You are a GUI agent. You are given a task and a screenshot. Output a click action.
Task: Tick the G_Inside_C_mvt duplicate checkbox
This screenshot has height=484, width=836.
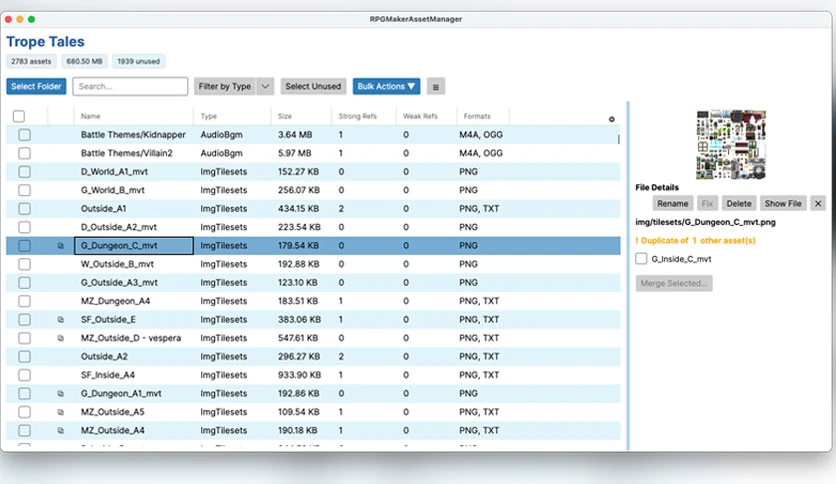(x=641, y=259)
